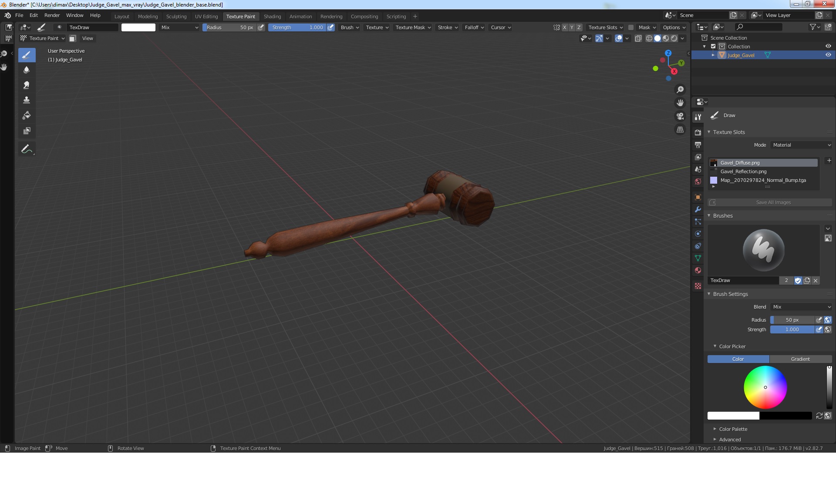Switch perspective/orthographic grid icon
Image resolution: width=836 pixels, height=504 pixels.
tap(680, 130)
